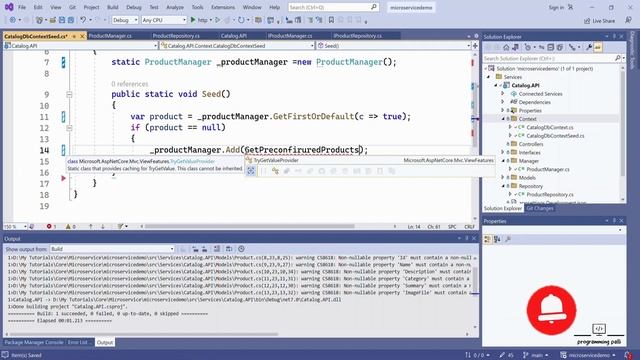
Task: Toggle Word Wrap icon in Output toolbar
Action: 229,249
